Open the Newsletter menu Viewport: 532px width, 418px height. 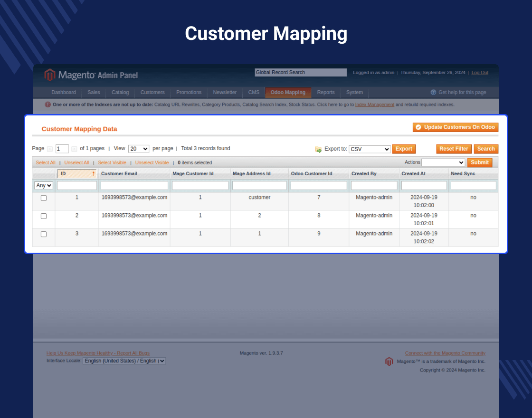click(225, 92)
